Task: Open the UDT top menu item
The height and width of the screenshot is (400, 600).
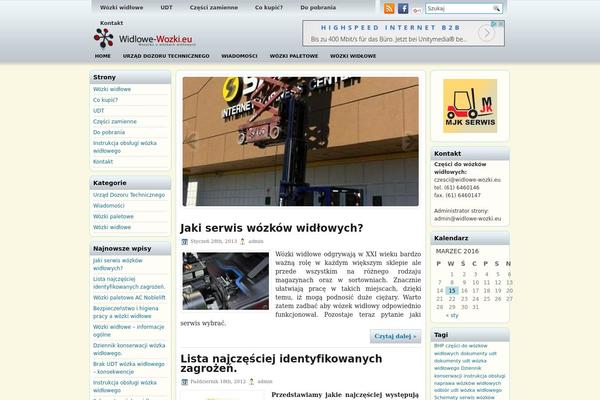Action: (166, 7)
